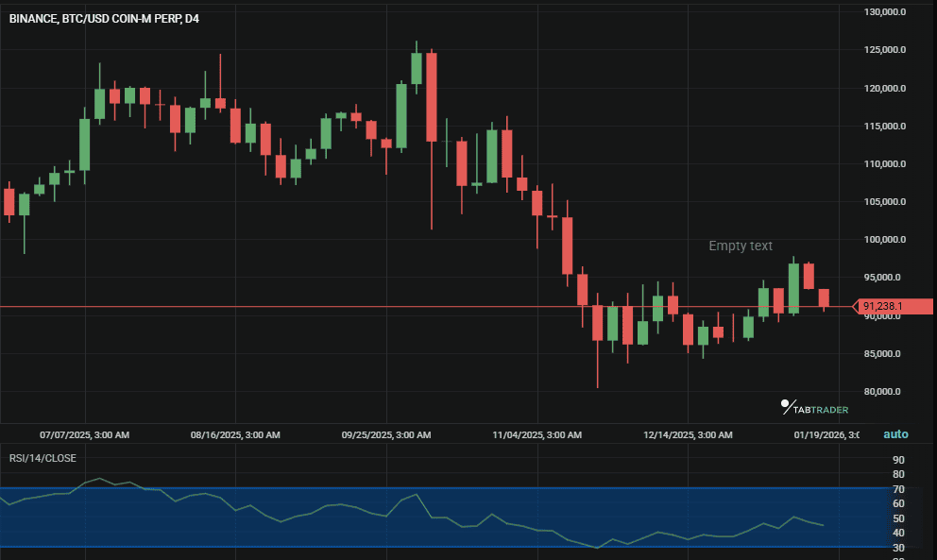Click the 130,000.0 price axis label

885,12
